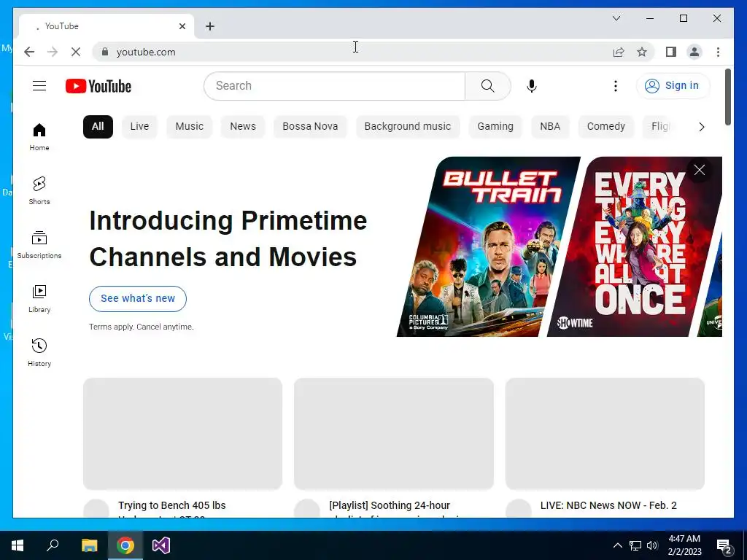747x560 pixels.
Task: Open Chrome three-dot menu
Action: click(718, 52)
